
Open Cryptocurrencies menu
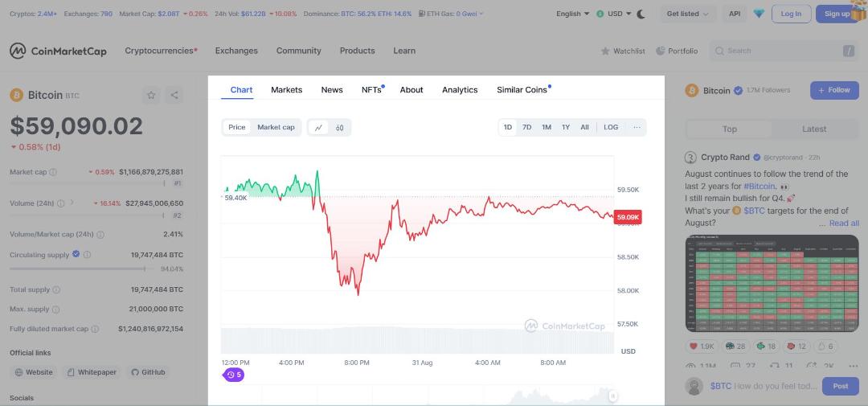click(161, 51)
